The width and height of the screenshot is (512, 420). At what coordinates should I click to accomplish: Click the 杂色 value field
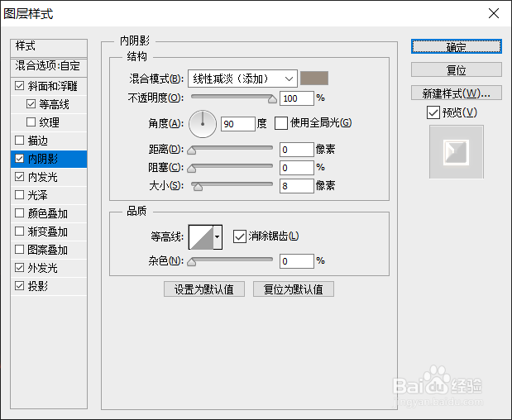pos(296,261)
